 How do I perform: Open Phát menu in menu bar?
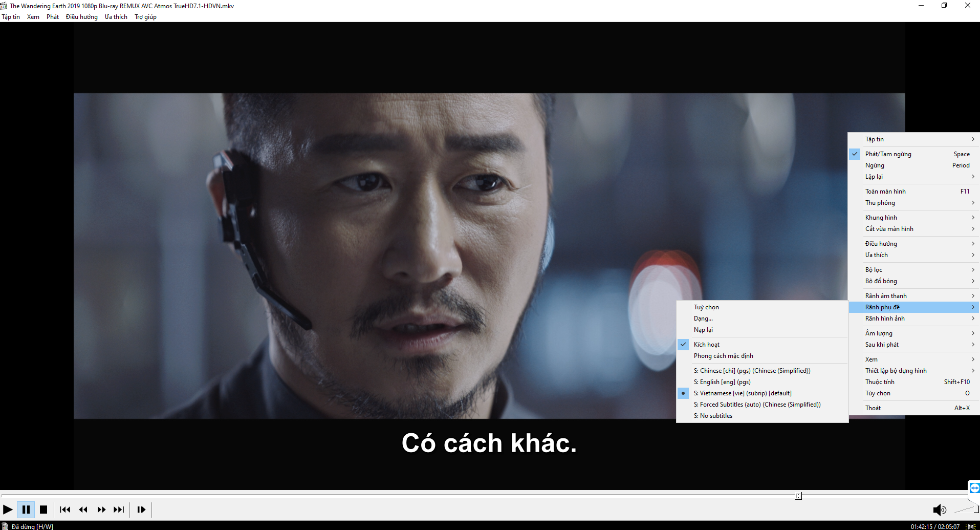(x=53, y=17)
